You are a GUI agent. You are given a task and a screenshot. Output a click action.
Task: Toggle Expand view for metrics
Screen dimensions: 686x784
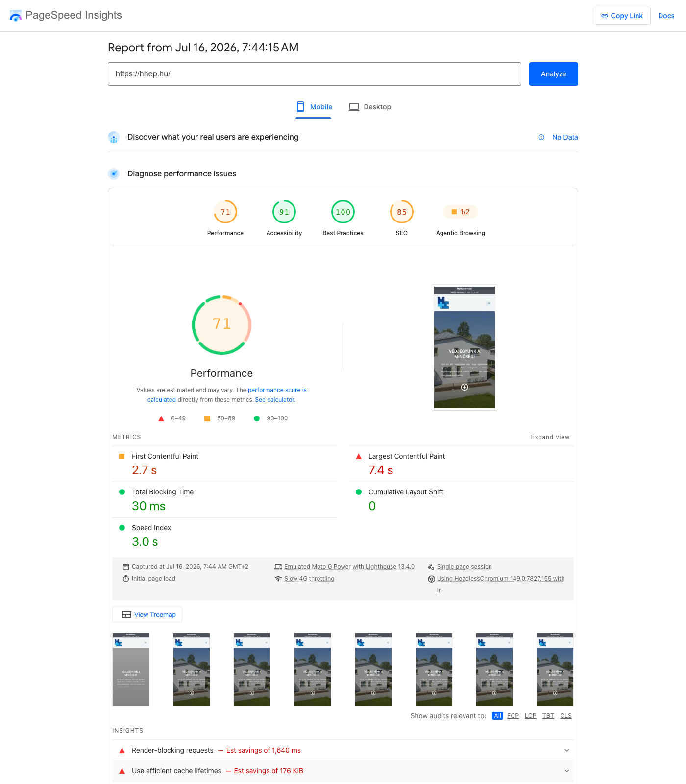coord(550,437)
